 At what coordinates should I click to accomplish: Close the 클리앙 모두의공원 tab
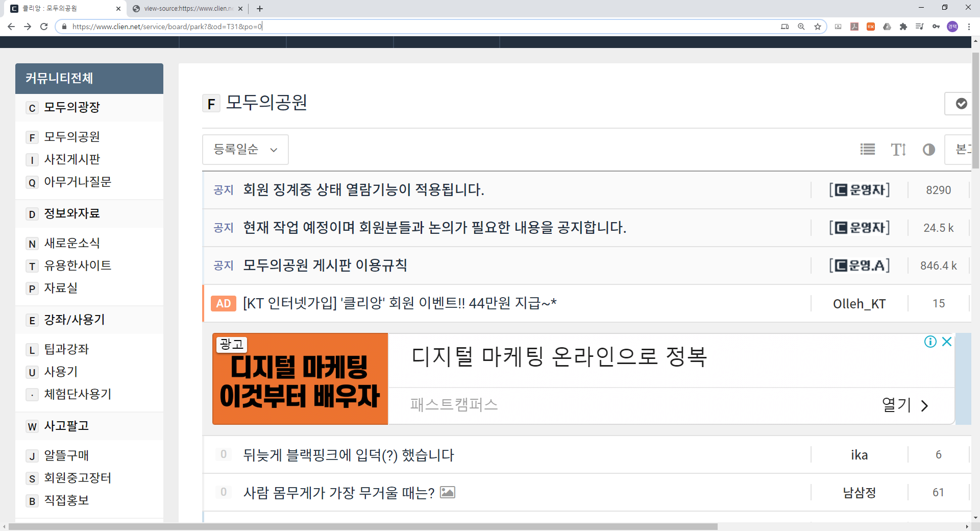tap(118, 9)
